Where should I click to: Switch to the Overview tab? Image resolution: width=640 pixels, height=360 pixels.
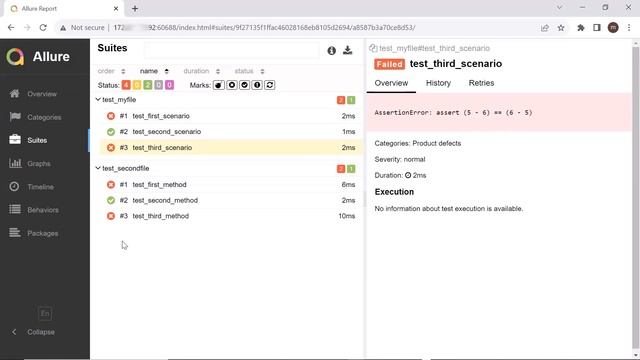[391, 83]
